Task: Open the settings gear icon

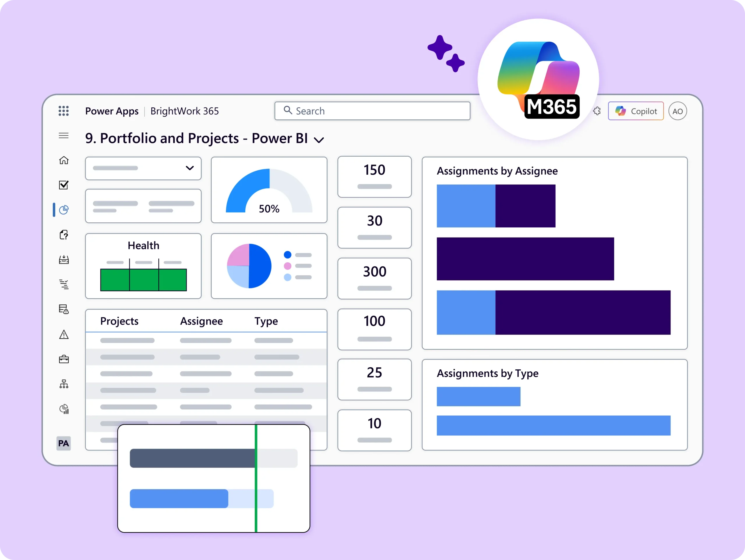Action: (x=597, y=111)
